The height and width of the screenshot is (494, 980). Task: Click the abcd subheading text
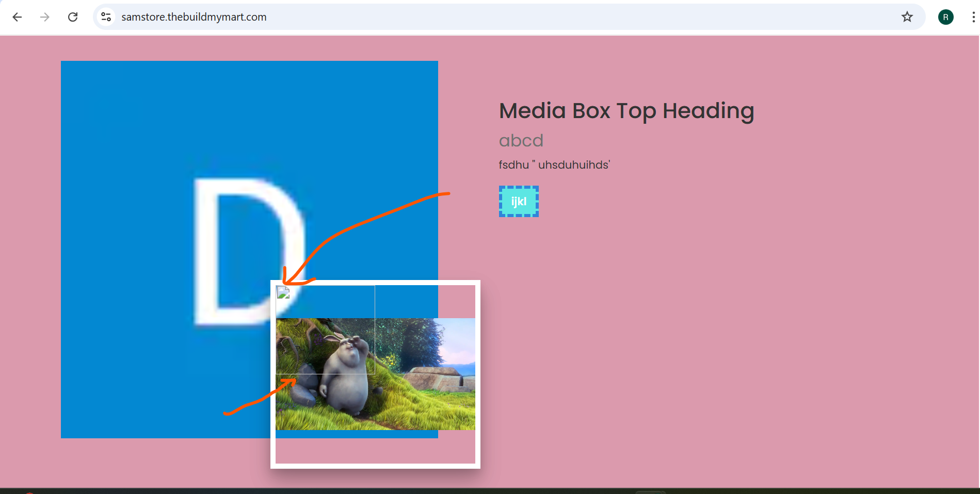[x=521, y=140]
